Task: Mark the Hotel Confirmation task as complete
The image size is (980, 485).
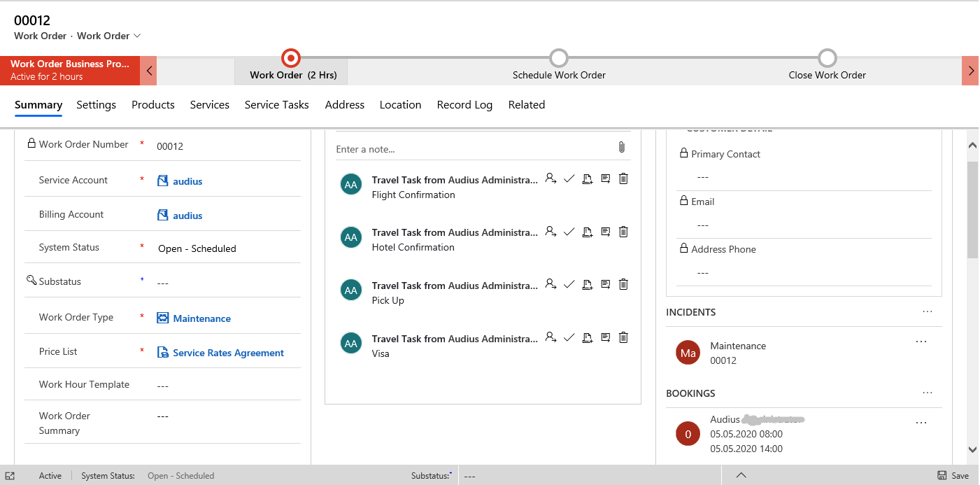Action: 569,232
